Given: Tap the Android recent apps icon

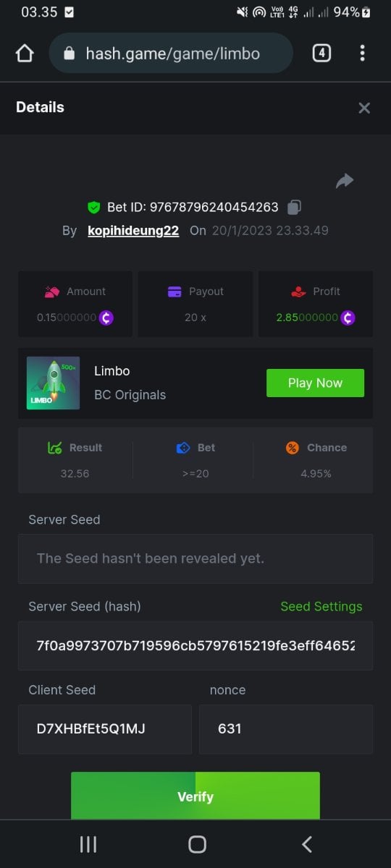Looking at the screenshot, I should (88, 844).
